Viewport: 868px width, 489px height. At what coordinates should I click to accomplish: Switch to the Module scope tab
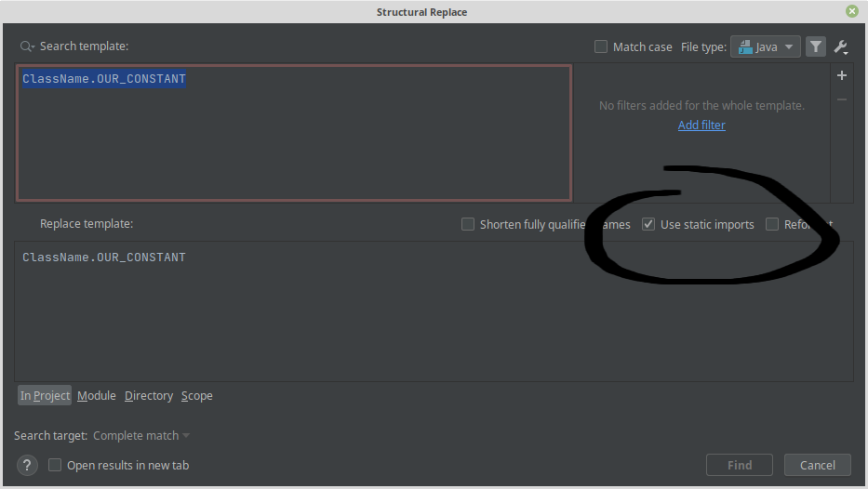(97, 395)
